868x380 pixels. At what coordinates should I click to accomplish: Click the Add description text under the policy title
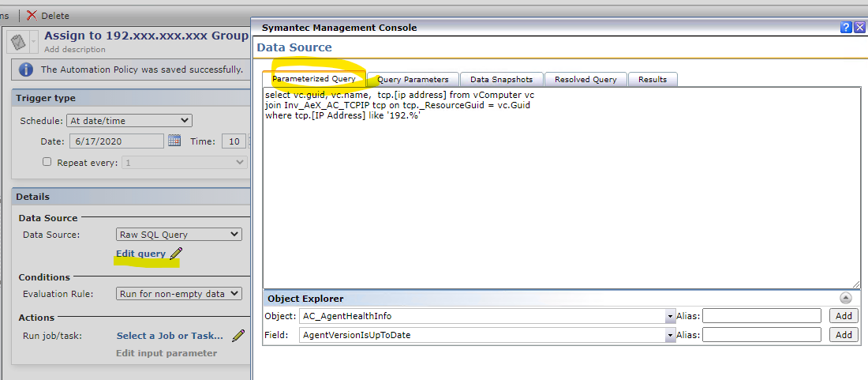coord(75,49)
